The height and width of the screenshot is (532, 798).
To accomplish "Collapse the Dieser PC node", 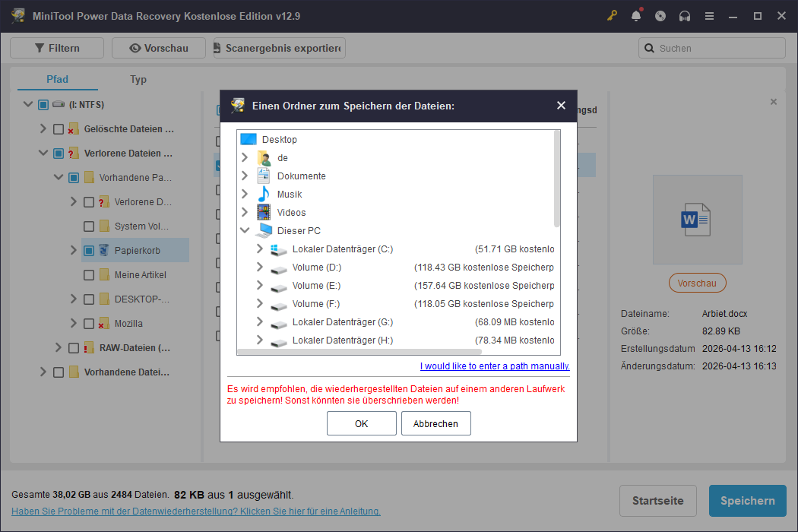I will click(245, 230).
